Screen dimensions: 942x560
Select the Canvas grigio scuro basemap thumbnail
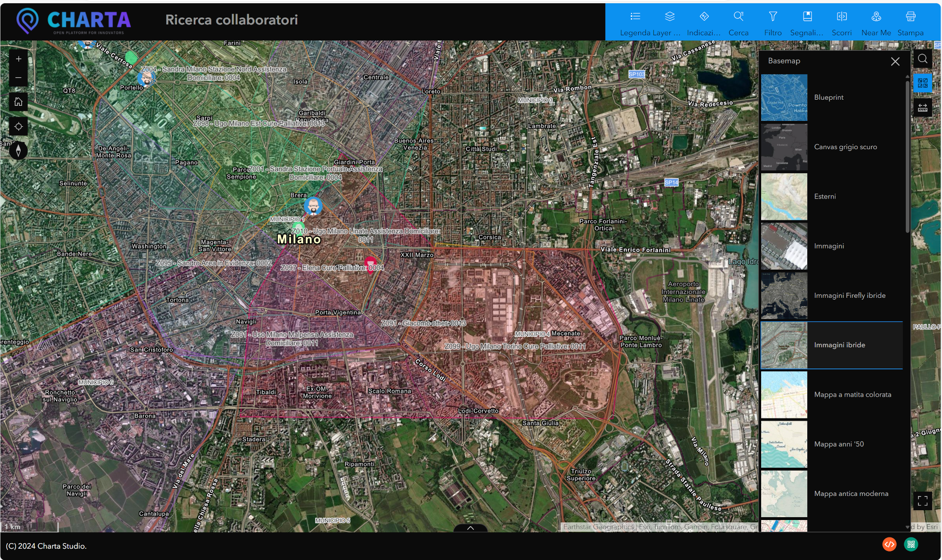tap(784, 147)
